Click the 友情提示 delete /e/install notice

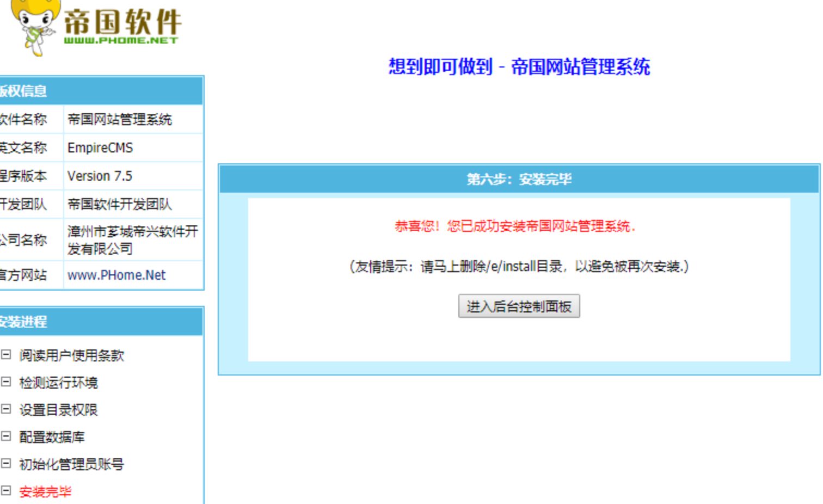(x=519, y=266)
